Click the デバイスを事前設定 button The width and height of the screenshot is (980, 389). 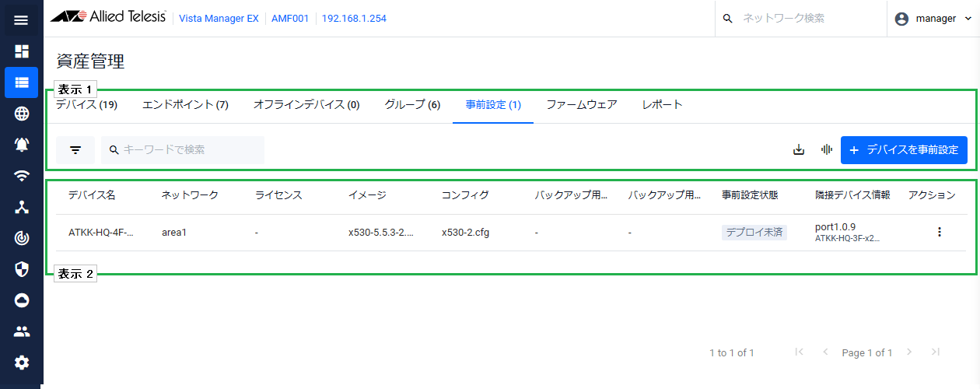click(x=904, y=150)
